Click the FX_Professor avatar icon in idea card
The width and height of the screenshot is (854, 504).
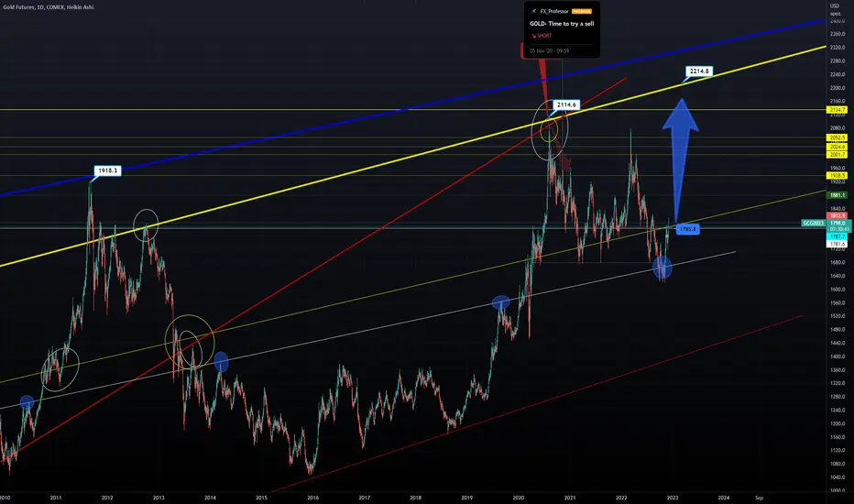coord(533,11)
